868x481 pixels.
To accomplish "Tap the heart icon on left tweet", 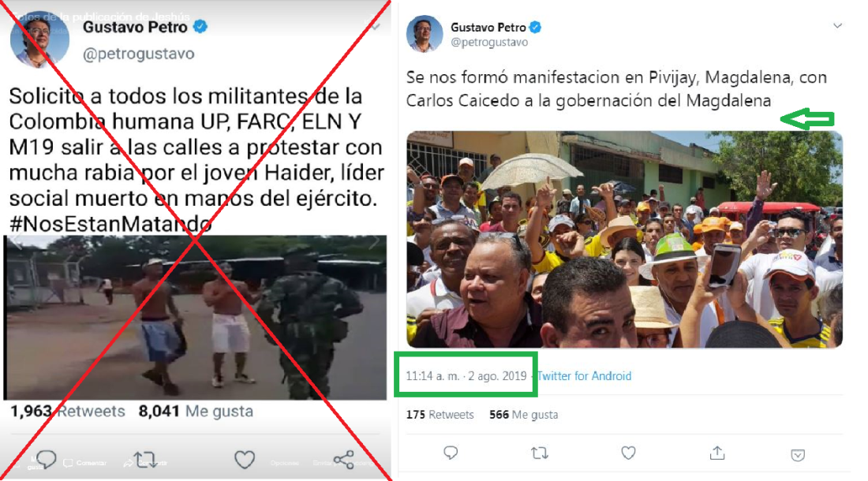I will pos(244,460).
